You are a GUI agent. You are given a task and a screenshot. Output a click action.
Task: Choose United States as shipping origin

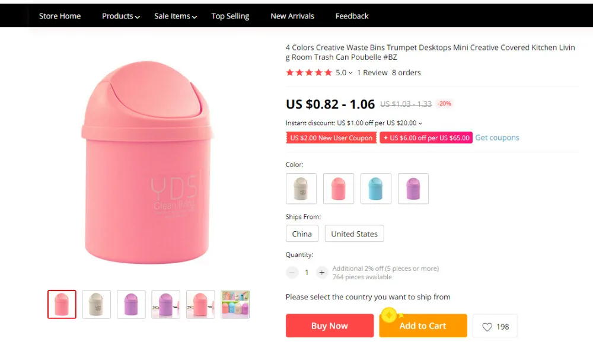pos(354,234)
